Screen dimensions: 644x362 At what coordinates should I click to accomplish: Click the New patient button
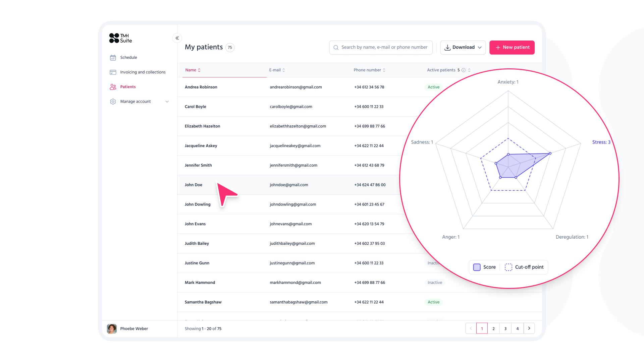512,47
